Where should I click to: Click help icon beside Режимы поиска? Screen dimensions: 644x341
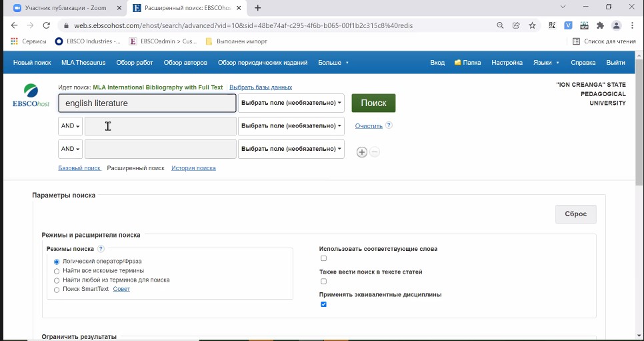101,249
